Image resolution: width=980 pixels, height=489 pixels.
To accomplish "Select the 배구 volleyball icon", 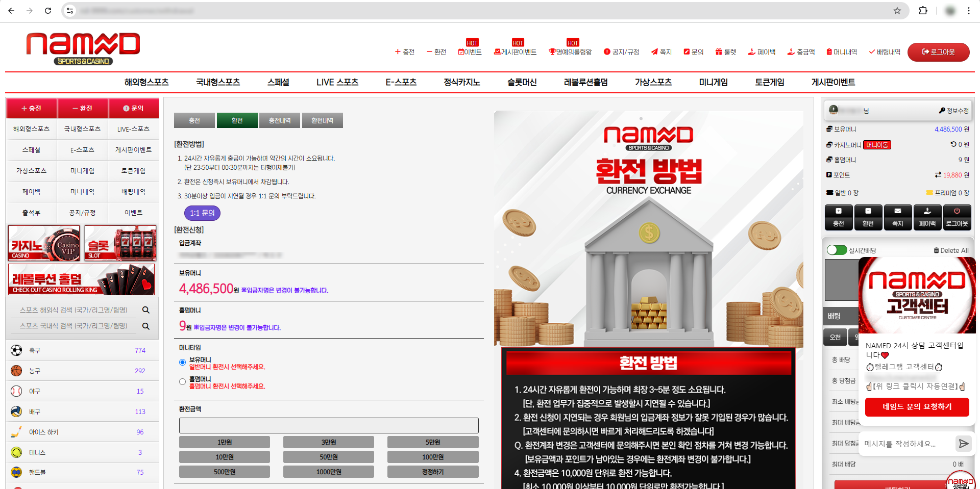I will pyautogui.click(x=16, y=411).
